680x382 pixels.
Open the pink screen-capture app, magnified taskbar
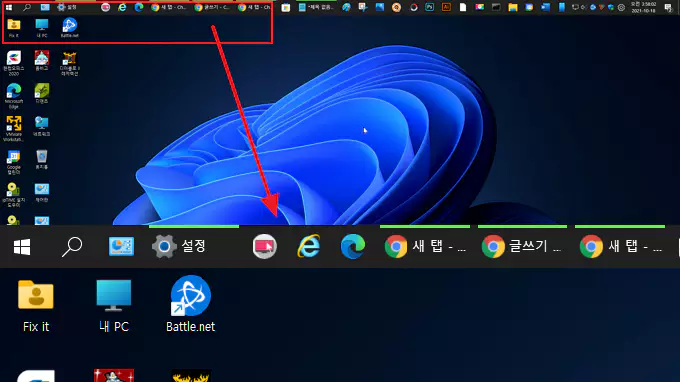click(265, 246)
